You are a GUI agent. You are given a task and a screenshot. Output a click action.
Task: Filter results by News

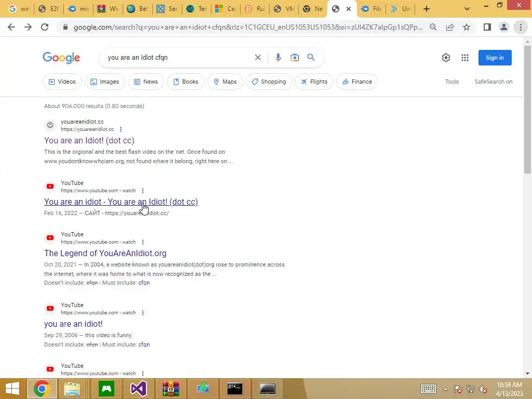(x=146, y=82)
